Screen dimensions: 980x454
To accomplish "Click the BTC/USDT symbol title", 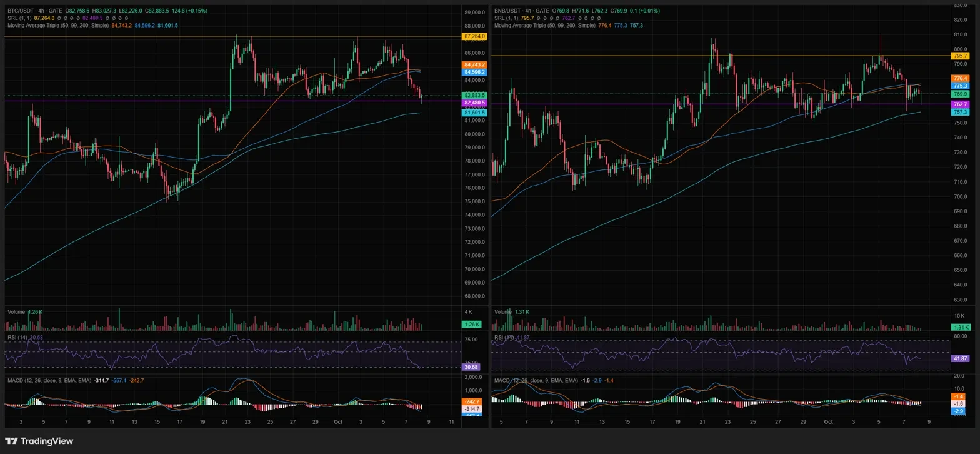I will (x=20, y=11).
